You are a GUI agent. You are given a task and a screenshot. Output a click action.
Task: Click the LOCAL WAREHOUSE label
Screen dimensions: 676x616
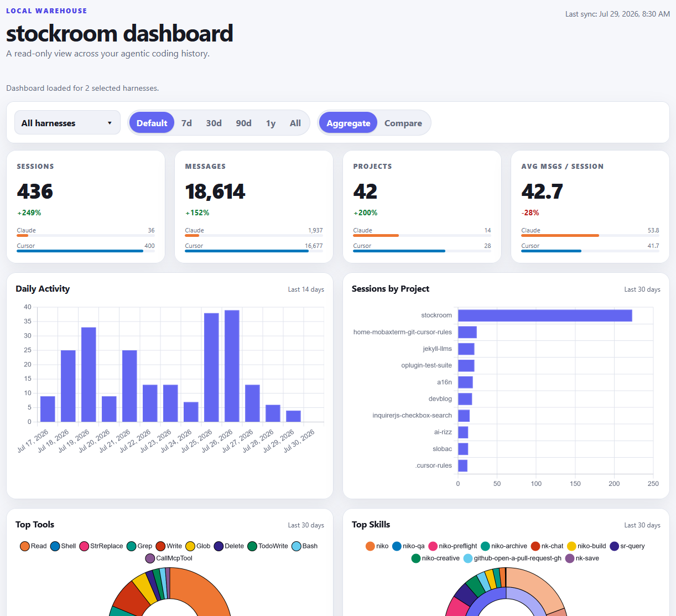click(x=46, y=11)
